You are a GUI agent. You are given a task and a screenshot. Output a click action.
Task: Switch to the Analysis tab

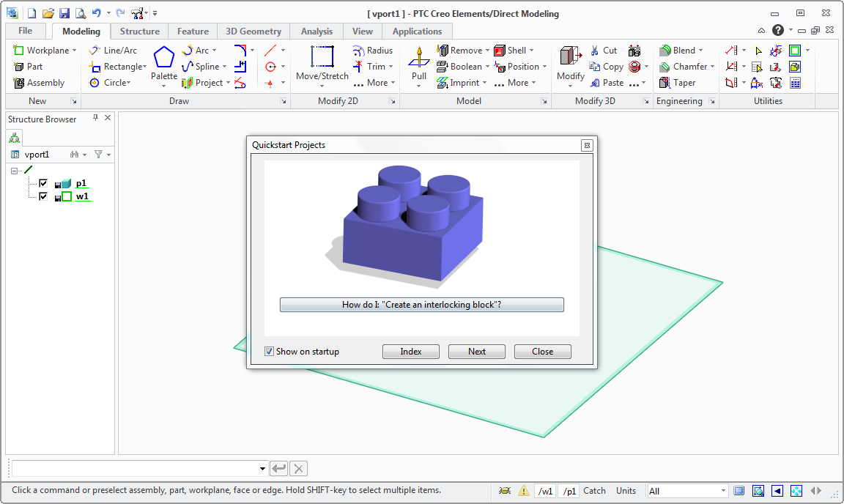(316, 31)
